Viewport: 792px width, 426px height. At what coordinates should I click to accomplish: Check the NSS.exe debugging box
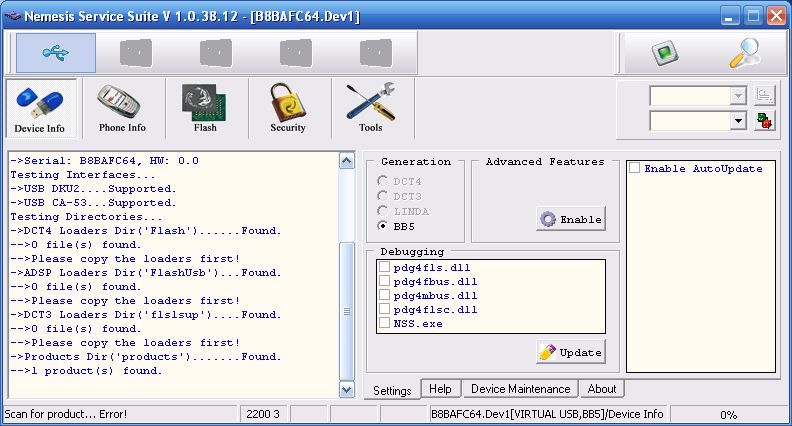pyautogui.click(x=384, y=323)
